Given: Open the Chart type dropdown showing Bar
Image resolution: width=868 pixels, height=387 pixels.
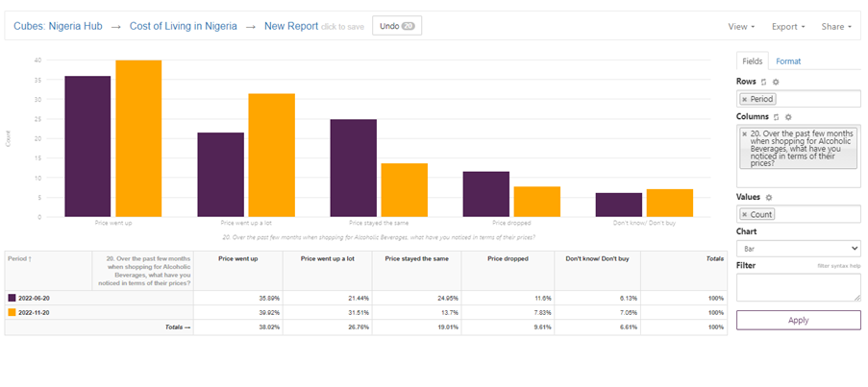Looking at the screenshot, I should (798, 248).
